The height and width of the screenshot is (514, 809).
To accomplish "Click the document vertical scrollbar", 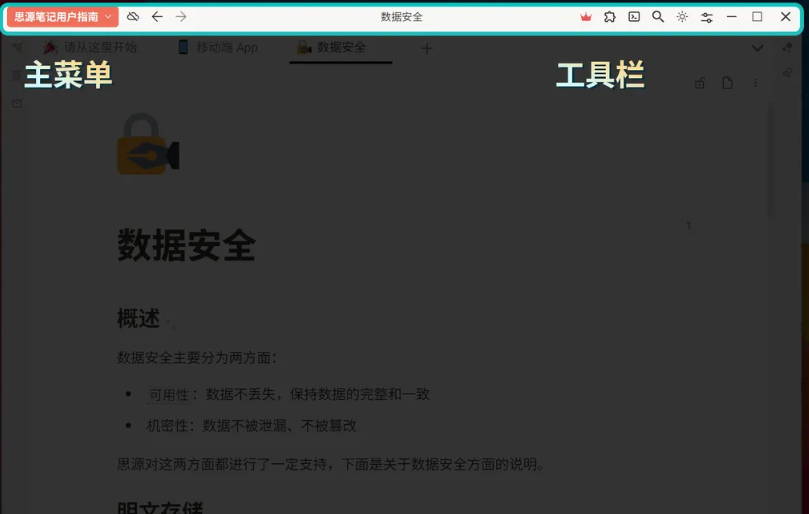I will (x=771, y=160).
